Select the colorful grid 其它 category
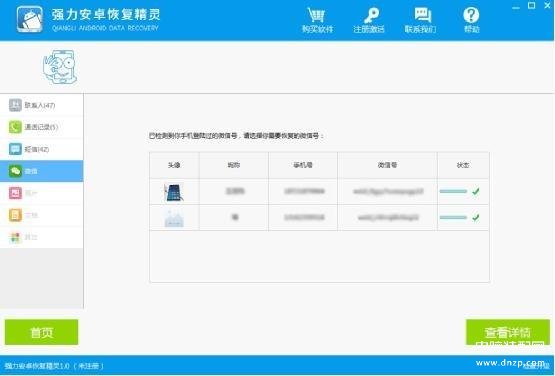Viewport: 555px width, 376px height. (41, 237)
